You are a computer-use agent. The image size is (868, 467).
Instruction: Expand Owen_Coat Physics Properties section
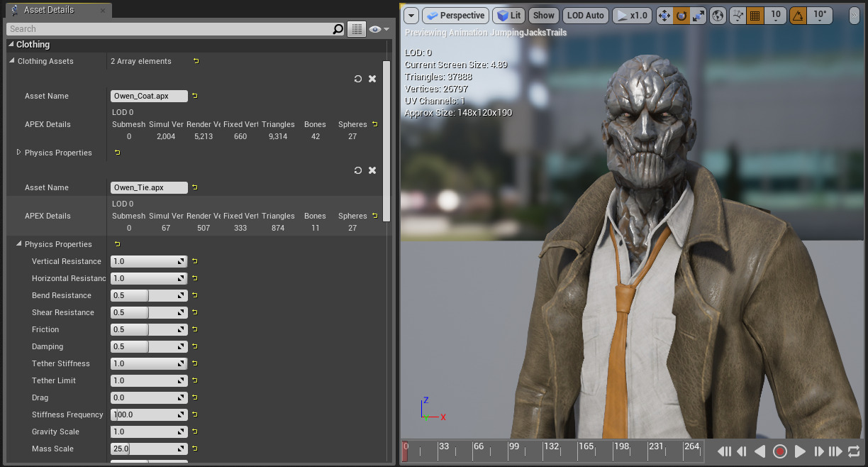click(x=19, y=153)
